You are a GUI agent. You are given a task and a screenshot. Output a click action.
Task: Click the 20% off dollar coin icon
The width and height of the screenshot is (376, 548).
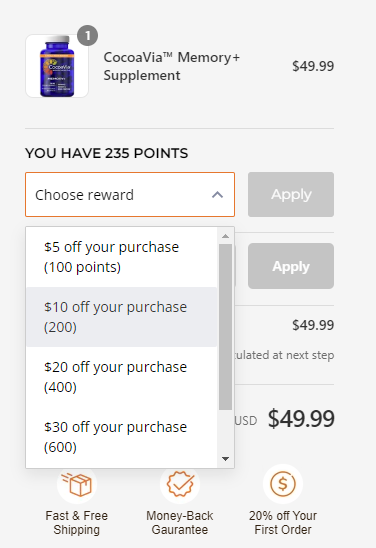click(283, 484)
